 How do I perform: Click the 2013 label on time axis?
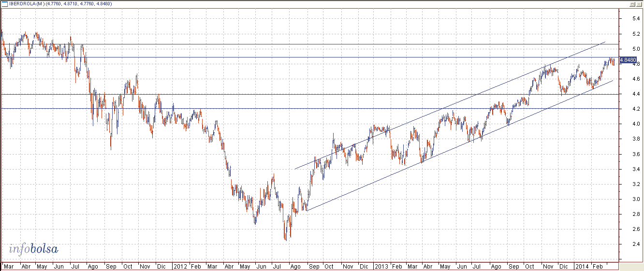coord(381,266)
